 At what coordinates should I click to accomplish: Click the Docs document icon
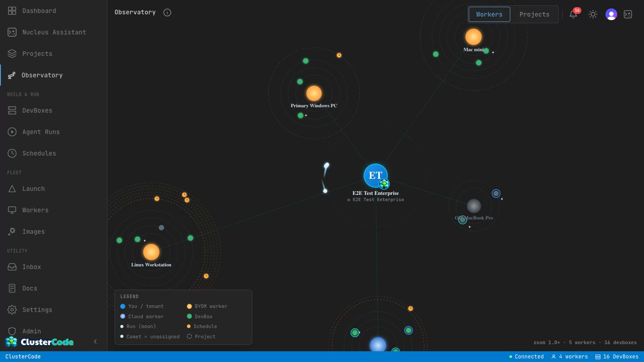pyautogui.click(x=12, y=288)
